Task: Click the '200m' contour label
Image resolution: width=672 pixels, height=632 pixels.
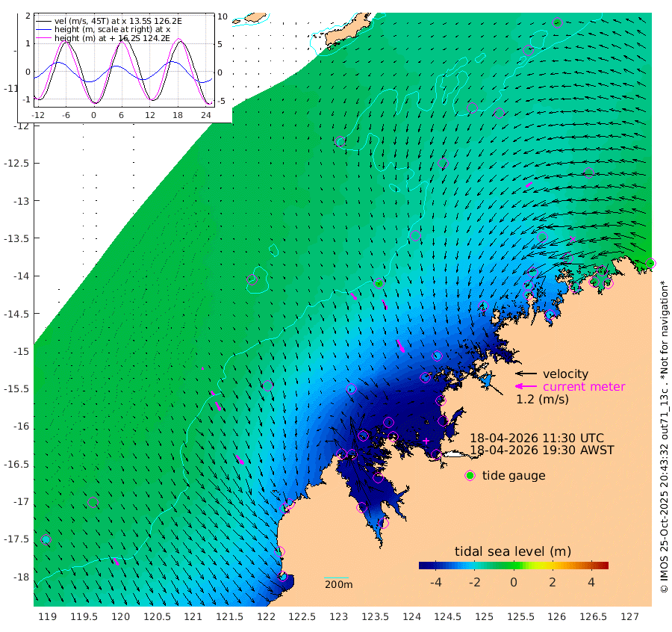Action: coord(338,584)
